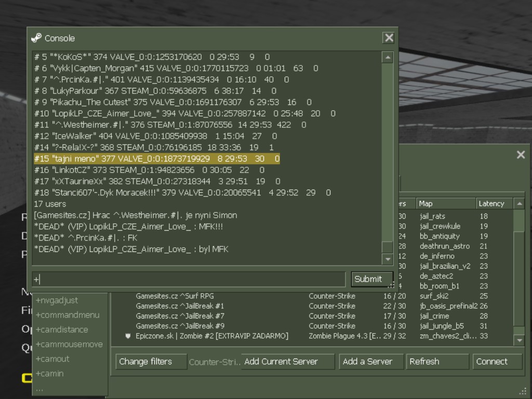
Task: Click the bb_antiquity map entry
Action: 440,236
